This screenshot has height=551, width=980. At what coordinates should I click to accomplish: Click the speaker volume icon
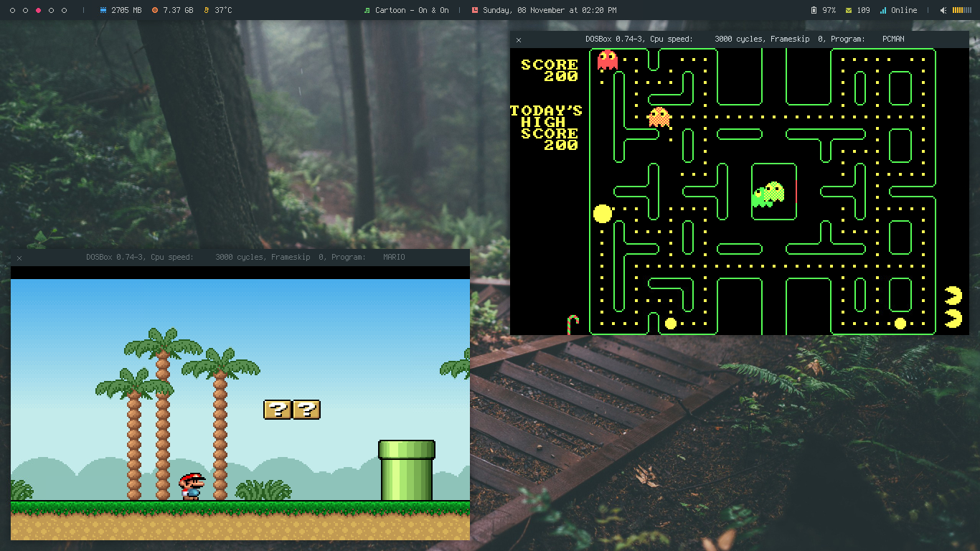click(x=944, y=11)
